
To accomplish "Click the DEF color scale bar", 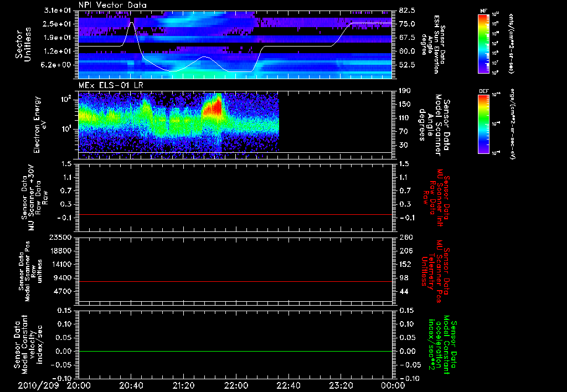I will [484, 123].
